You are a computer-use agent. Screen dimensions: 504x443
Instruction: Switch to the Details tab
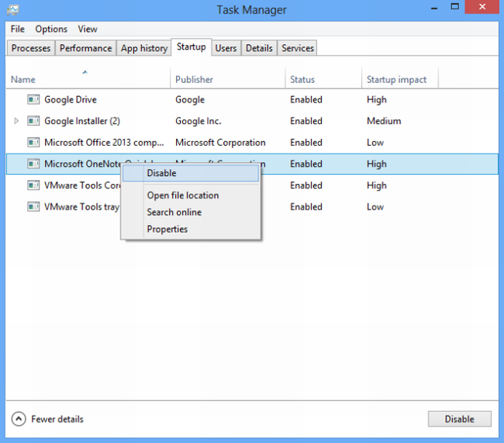pos(259,48)
